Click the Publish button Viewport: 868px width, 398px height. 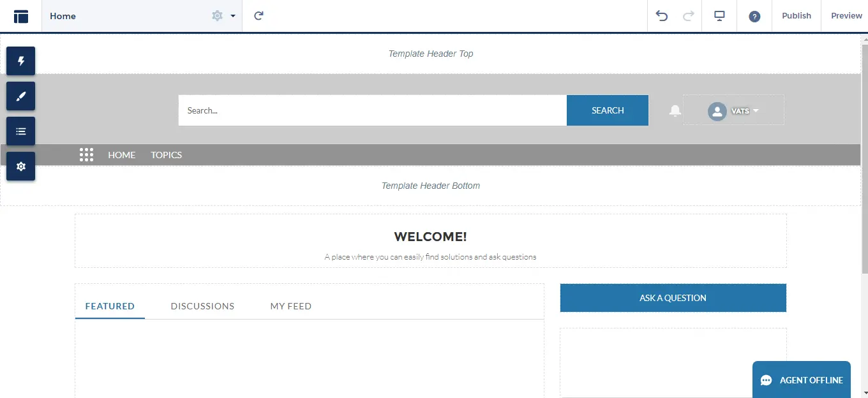796,16
